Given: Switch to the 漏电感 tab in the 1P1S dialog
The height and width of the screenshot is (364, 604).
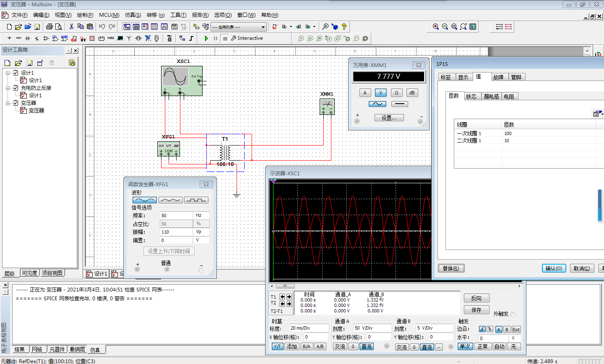Looking at the screenshot, I should click(492, 96).
